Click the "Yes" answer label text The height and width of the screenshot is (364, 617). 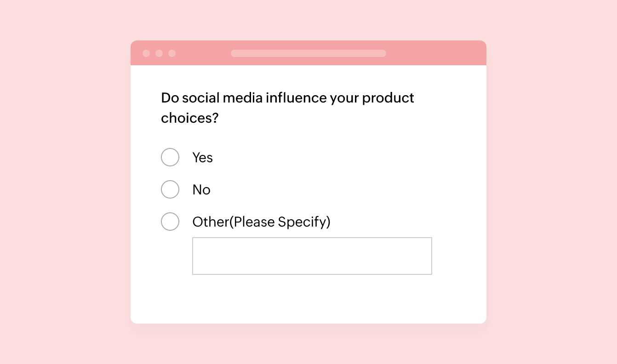pyautogui.click(x=202, y=158)
